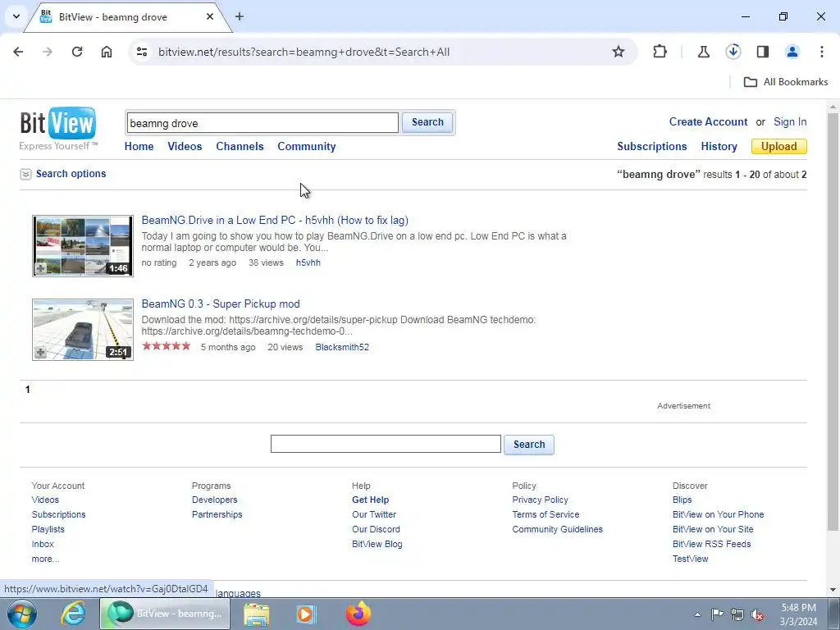Screen dimensions: 840x630
Task: Open thumbnail of the 2:51 video
Action: click(x=83, y=330)
